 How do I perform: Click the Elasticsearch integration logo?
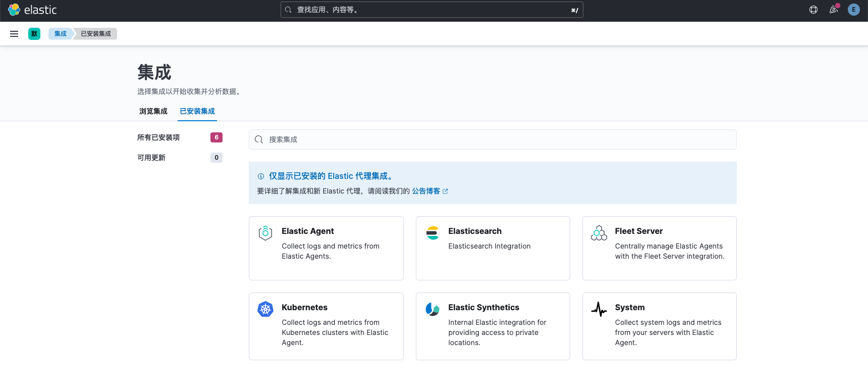pos(432,233)
